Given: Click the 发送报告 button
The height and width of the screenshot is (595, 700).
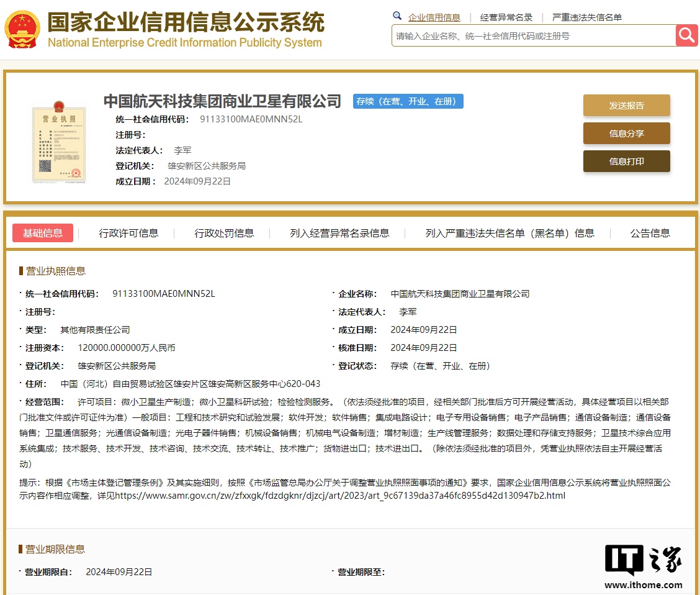Looking at the screenshot, I should 626,106.
